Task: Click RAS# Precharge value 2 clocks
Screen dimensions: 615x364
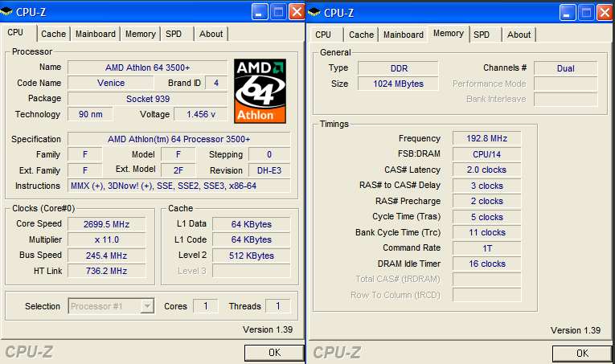Action: point(486,201)
